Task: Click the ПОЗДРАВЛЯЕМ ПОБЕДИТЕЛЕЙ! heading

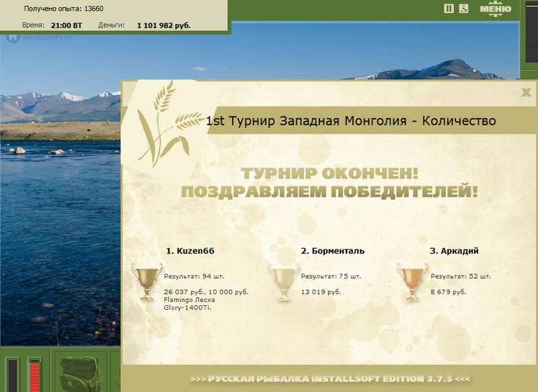Action: [330, 192]
